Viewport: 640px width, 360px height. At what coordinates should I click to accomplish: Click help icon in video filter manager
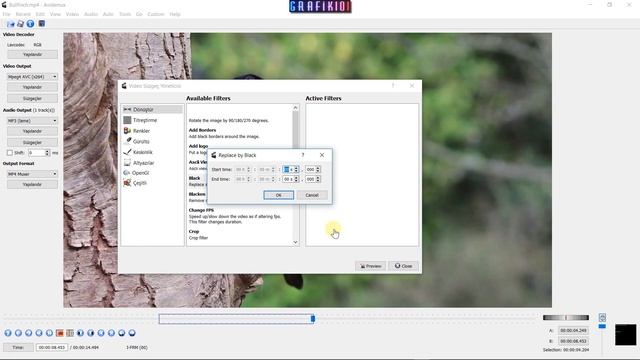click(393, 86)
